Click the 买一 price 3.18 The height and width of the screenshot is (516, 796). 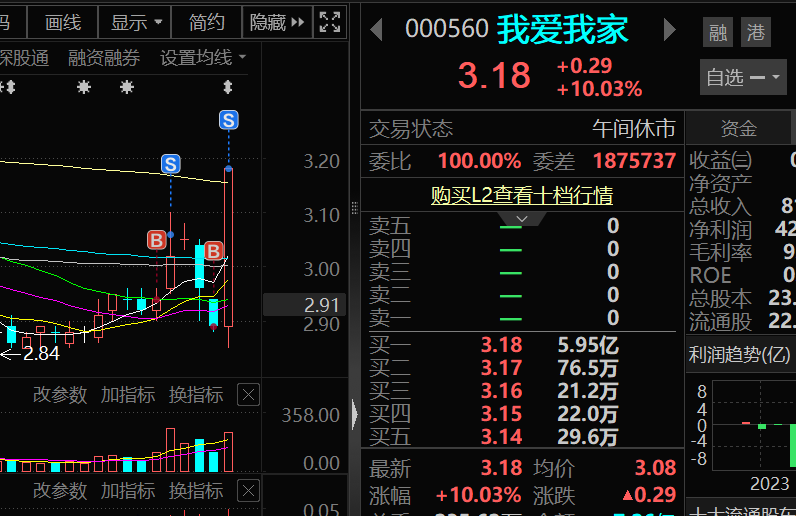coord(502,345)
